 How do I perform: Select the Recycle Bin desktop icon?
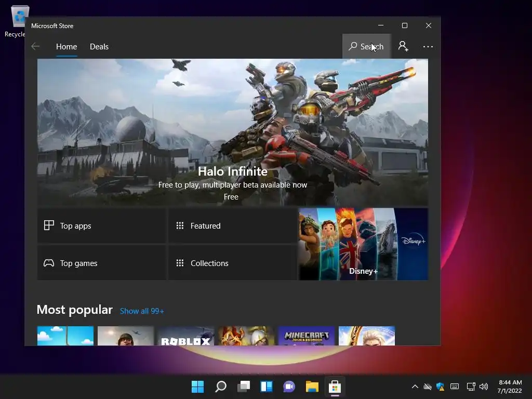[18, 21]
